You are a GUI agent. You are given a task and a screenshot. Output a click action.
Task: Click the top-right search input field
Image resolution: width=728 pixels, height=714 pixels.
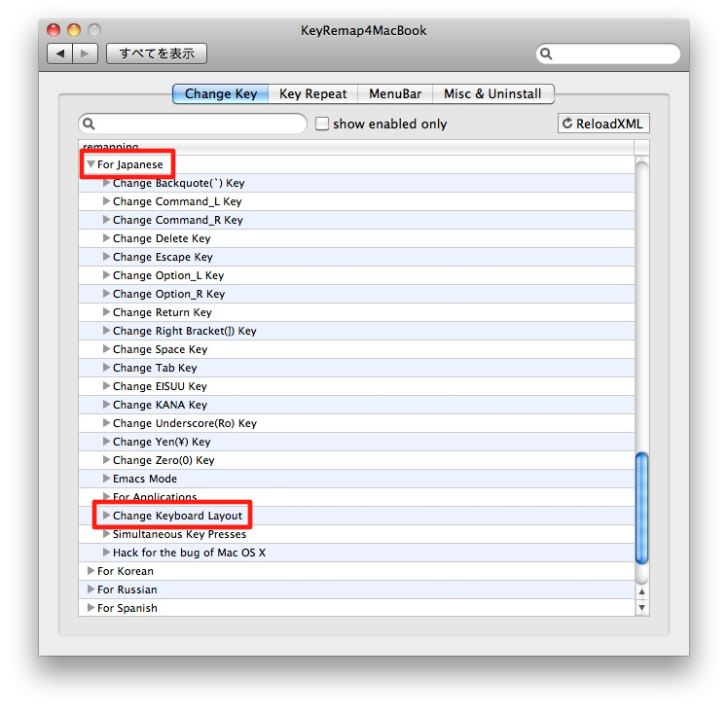615,54
